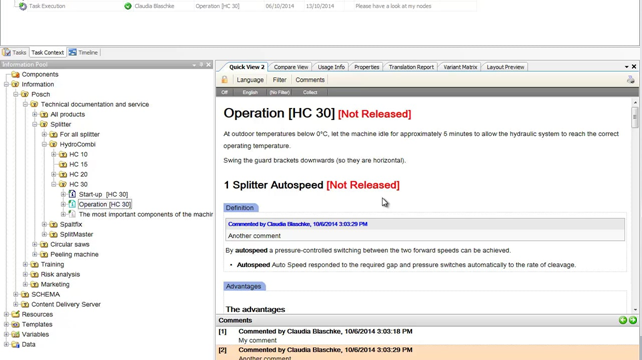Close the Quick View panel
This screenshot has width=642, height=360.
pos(634,67)
